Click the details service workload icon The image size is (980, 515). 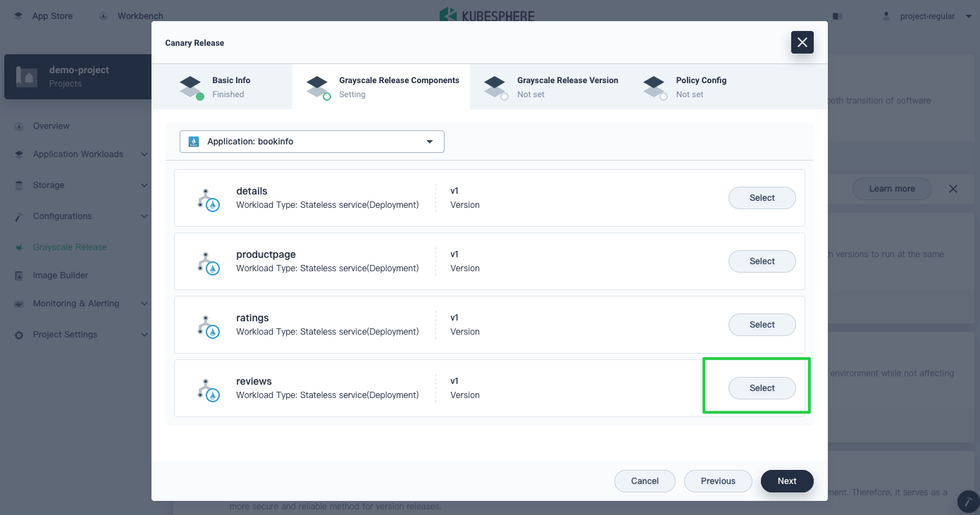pyautogui.click(x=208, y=199)
